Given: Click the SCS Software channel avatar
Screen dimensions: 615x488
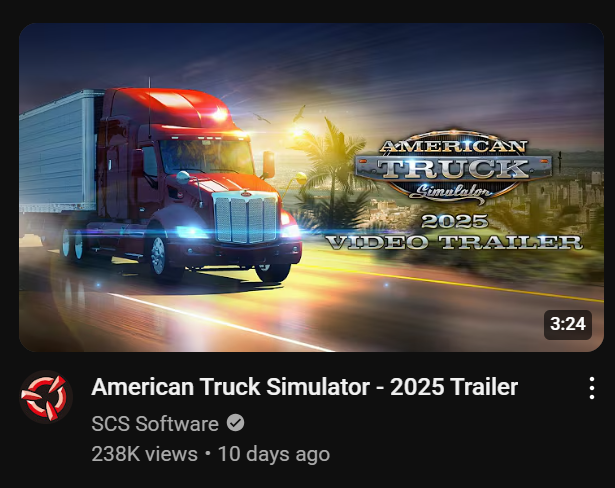Looking at the screenshot, I should (46, 397).
